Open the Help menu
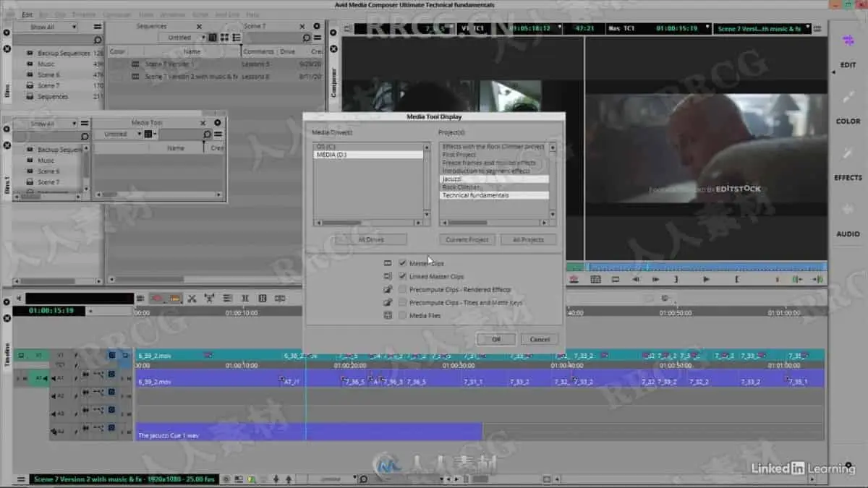The width and height of the screenshot is (868, 488). (252, 14)
